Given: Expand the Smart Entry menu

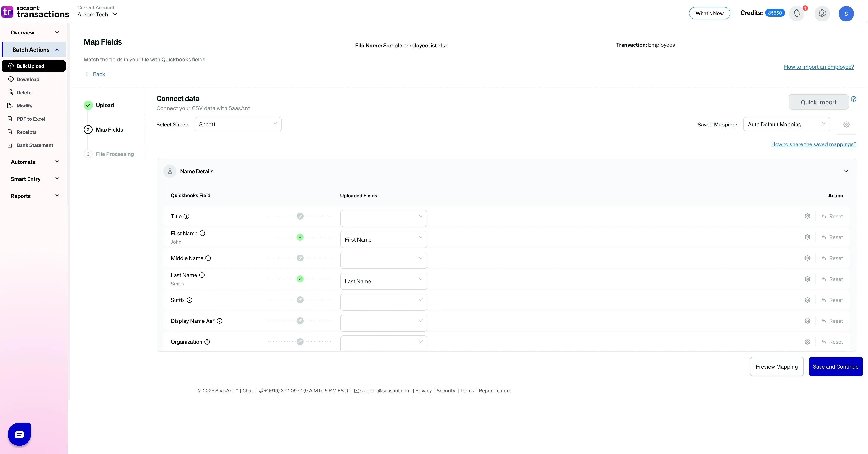Looking at the screenshot, I should click(x=34, y=179).
